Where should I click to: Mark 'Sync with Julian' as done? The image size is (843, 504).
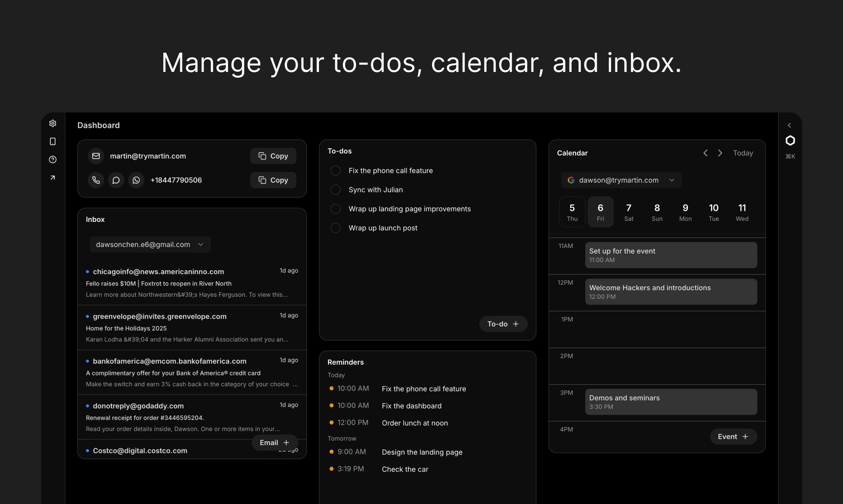click(x=336, y=190)
